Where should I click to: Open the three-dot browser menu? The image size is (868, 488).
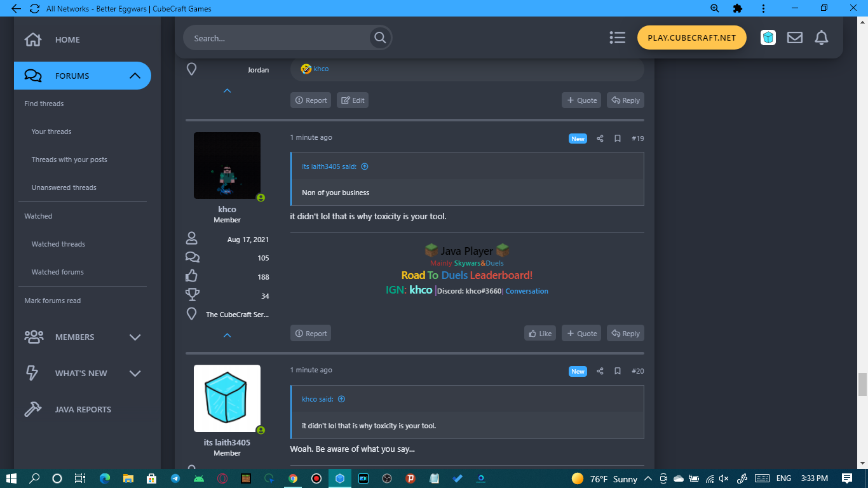click(763, 8)
